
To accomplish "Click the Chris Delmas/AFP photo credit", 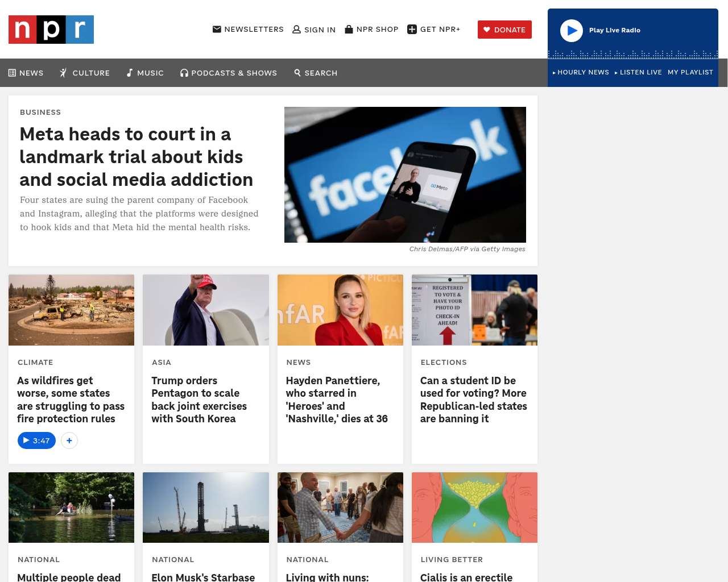I will point(468,249).
